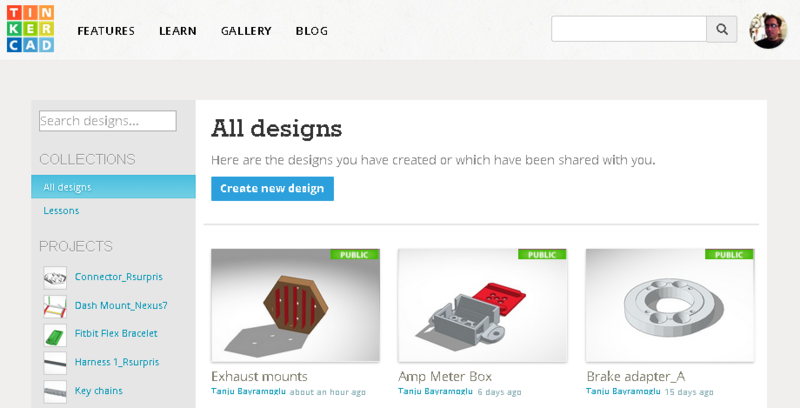
Task: Click the Search designs input field
Action: click(x=107, y=121)
